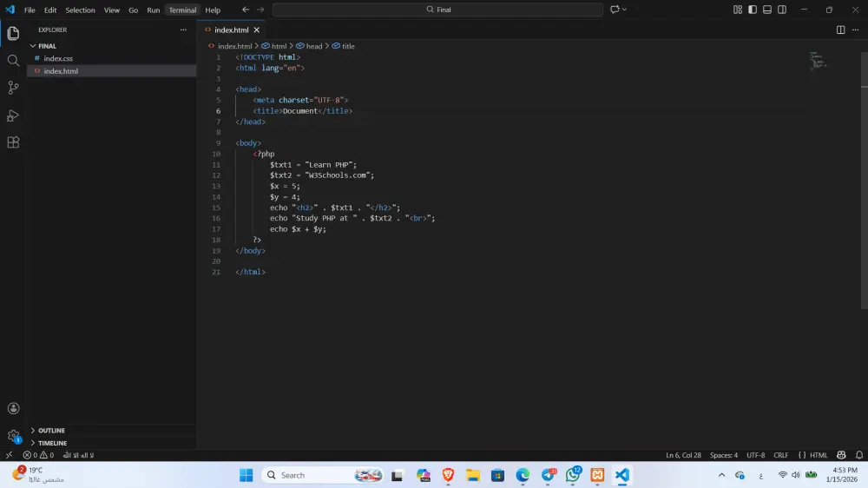This screenshot has width=868, height=488.
Task: Open the Help menu
Action: pos(213,10)
